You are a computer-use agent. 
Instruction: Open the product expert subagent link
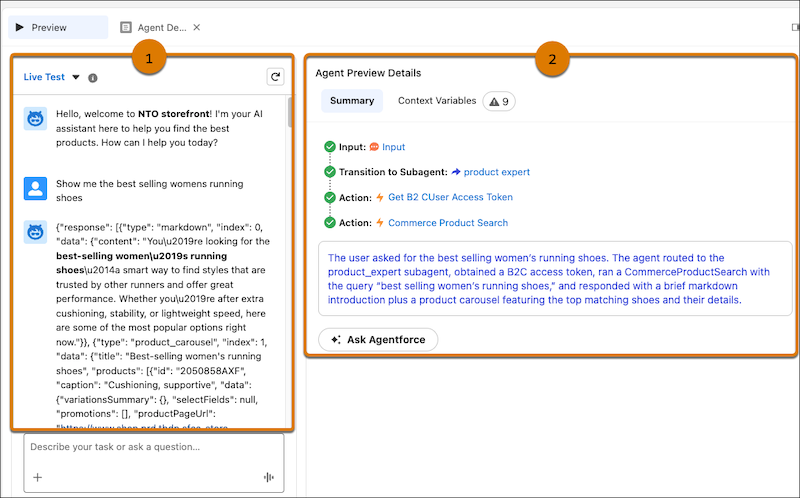click(x=496, y=172)
